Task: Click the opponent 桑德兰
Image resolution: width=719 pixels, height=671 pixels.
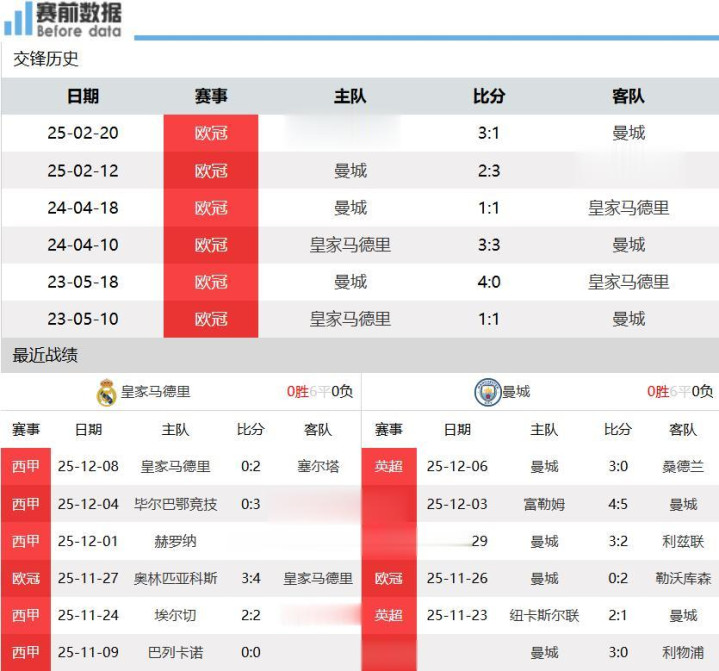Action: [683, 466]
